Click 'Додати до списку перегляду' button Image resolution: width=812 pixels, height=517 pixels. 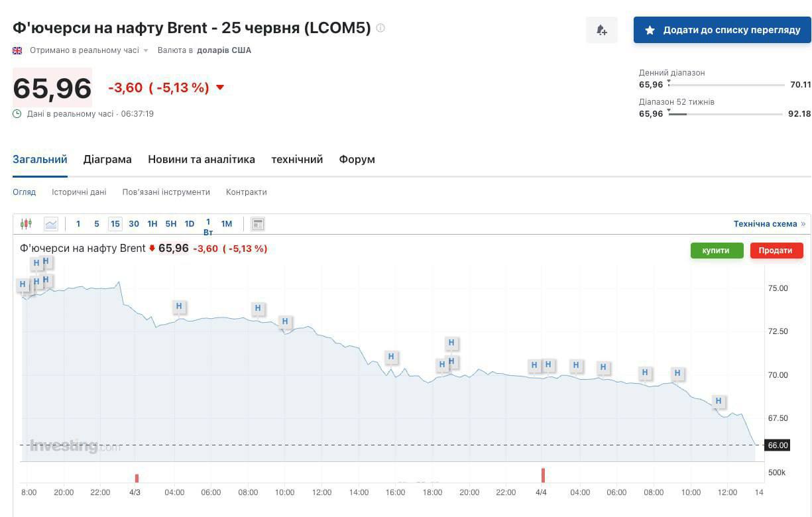pyautogui.click(x=722, y=30)
